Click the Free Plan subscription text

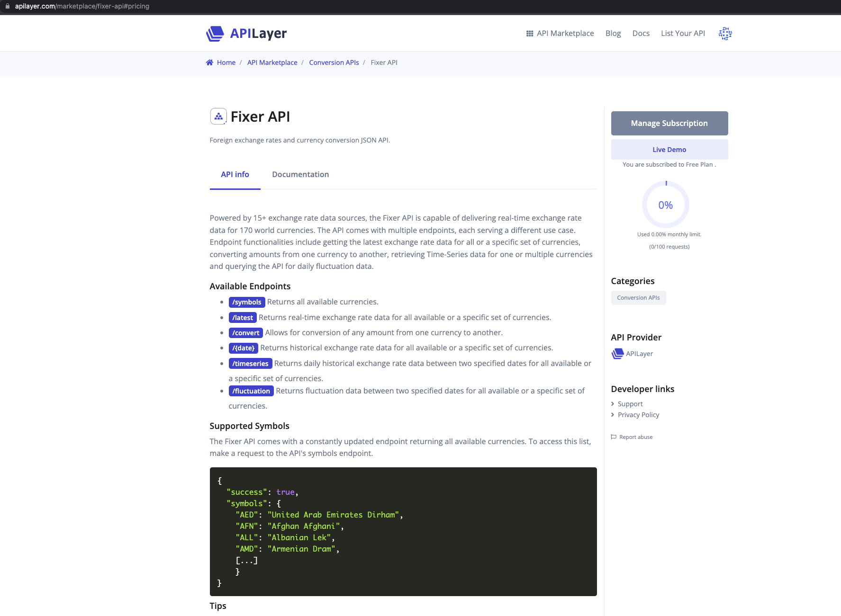tap(699, 164)
